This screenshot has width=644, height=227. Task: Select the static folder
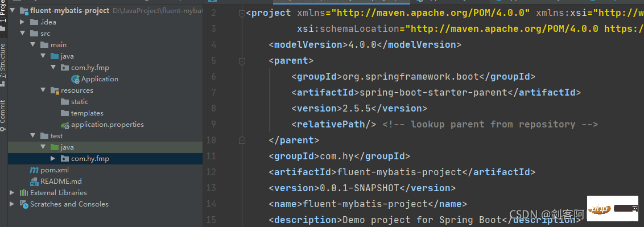pyautogui.click(x=80, y=102)
